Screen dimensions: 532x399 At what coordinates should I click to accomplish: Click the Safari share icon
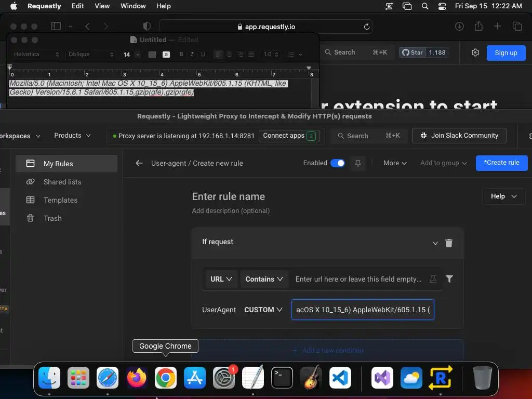point(478,26)
